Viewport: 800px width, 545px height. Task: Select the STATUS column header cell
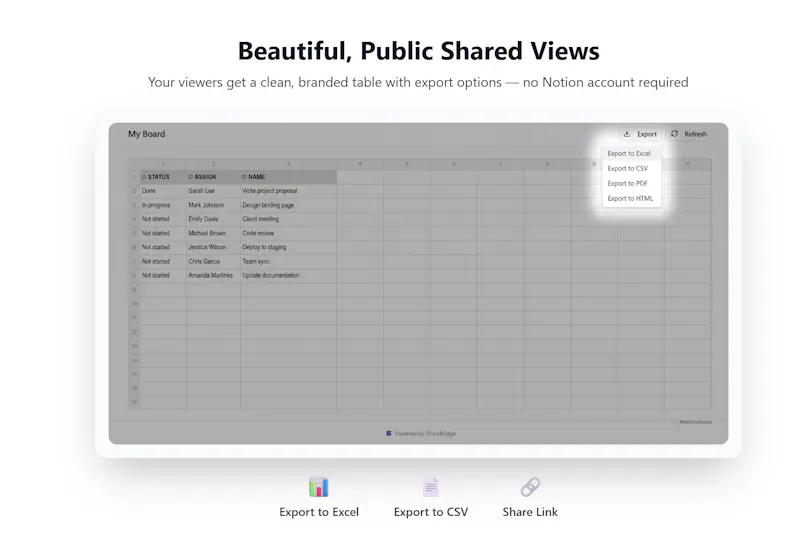(163, 177)
